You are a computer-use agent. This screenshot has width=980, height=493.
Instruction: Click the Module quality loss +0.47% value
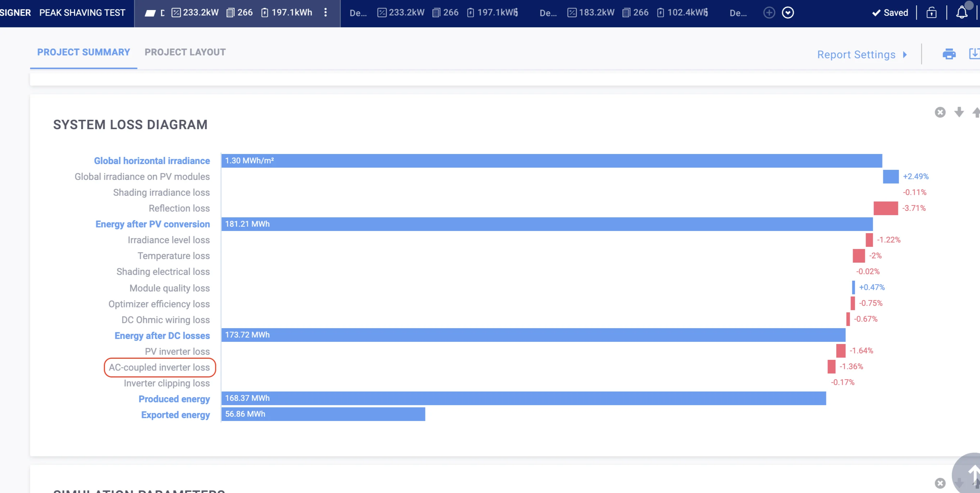click(x=872, y=287)
